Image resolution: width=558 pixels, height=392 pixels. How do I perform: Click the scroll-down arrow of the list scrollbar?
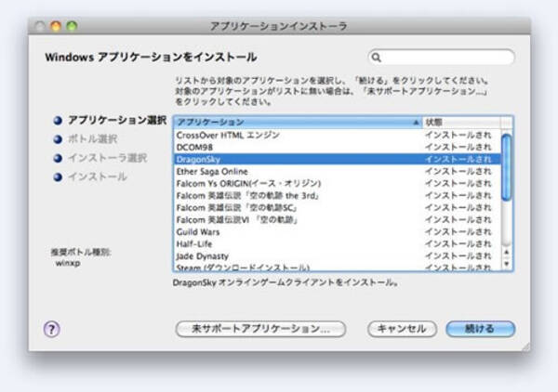click(x=507, y=266)
